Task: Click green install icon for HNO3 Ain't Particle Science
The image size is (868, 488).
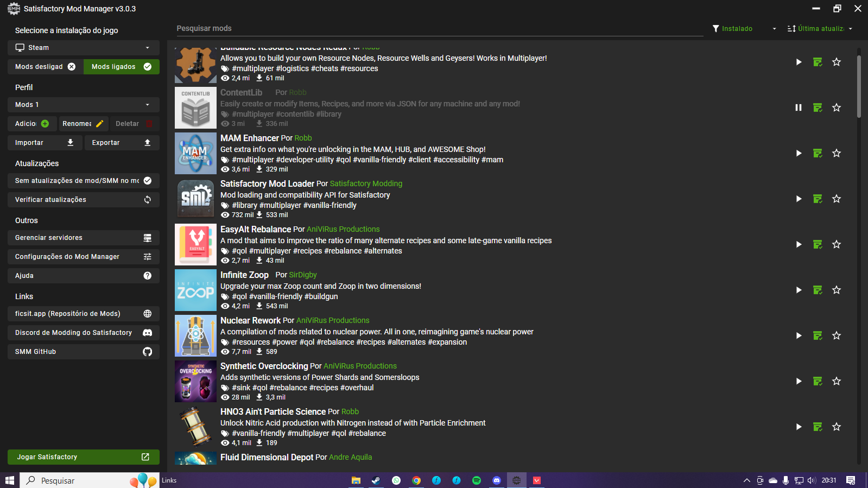Action: click(818, 427)
